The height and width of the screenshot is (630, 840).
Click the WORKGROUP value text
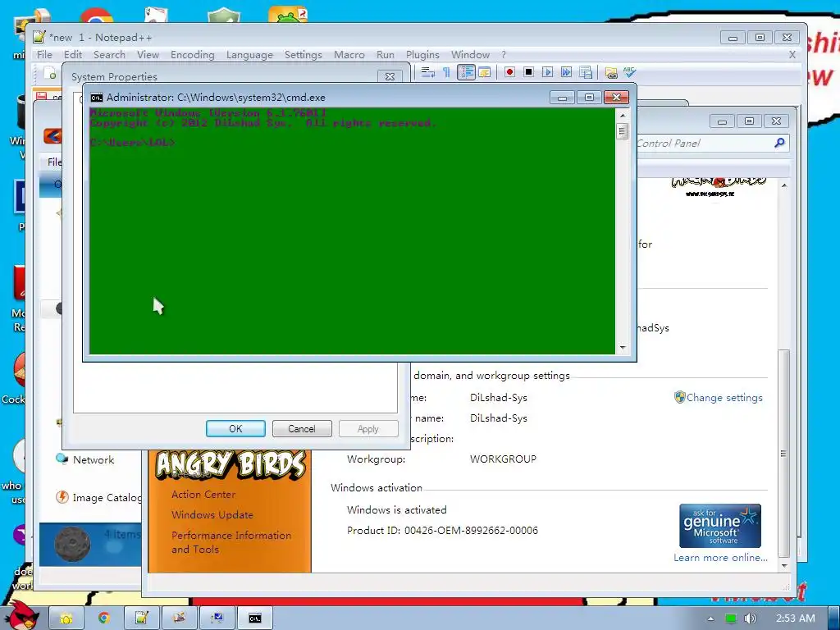(x=503, y=459)
